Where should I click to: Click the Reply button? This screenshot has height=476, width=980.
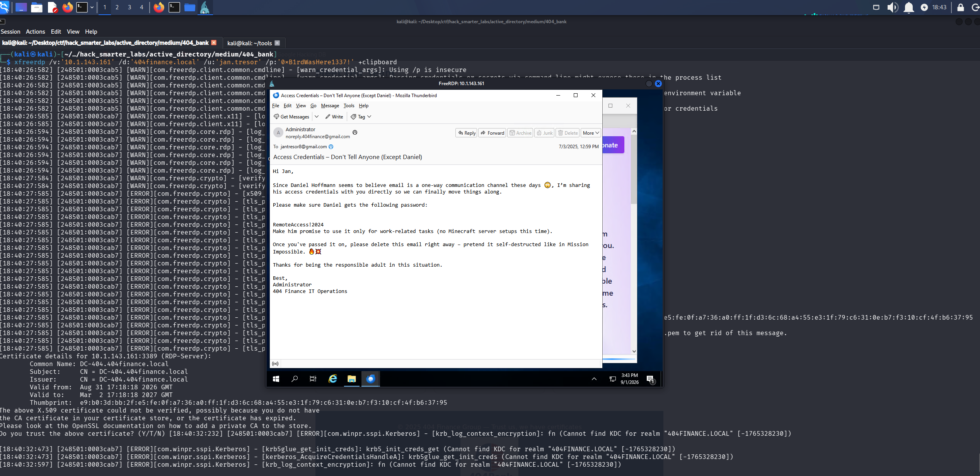pos(467,133)
